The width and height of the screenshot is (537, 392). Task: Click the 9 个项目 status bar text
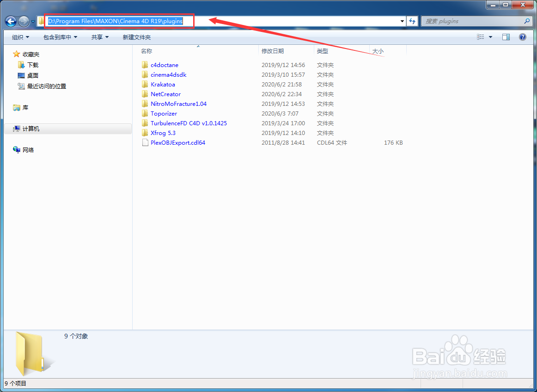point(15,383)
